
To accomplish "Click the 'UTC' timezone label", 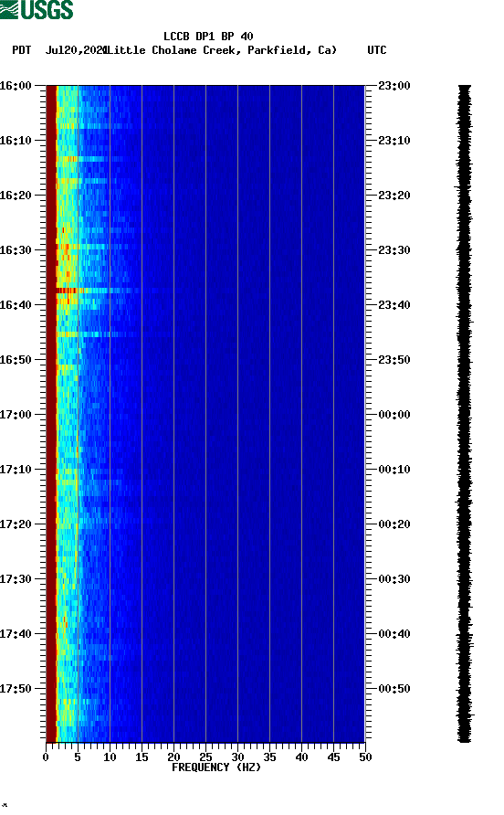I will tap(377, 50).
